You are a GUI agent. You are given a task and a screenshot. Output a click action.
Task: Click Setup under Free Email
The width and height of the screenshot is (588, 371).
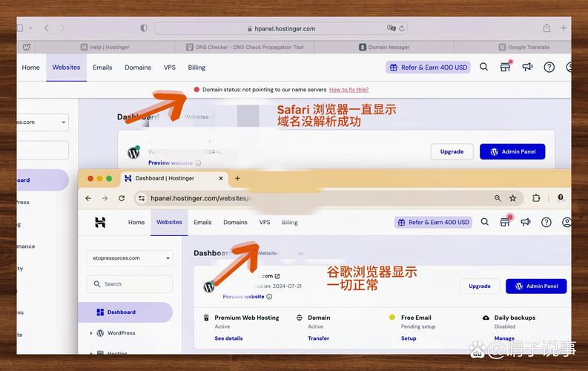409,338
